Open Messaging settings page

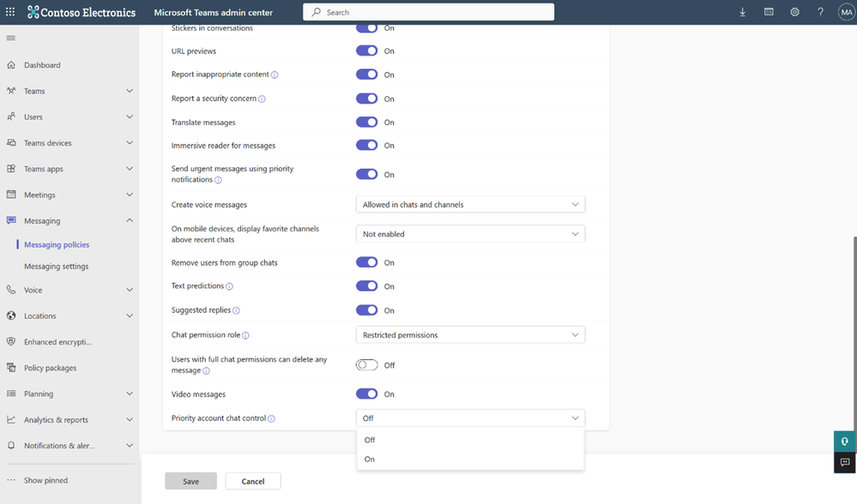click(56, 267)
